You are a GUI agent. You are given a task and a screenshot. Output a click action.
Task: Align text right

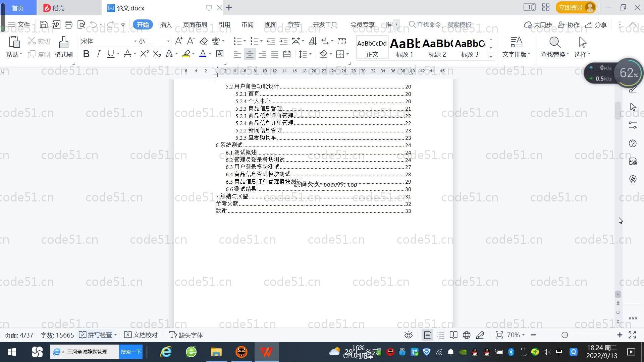click(262, 54)
